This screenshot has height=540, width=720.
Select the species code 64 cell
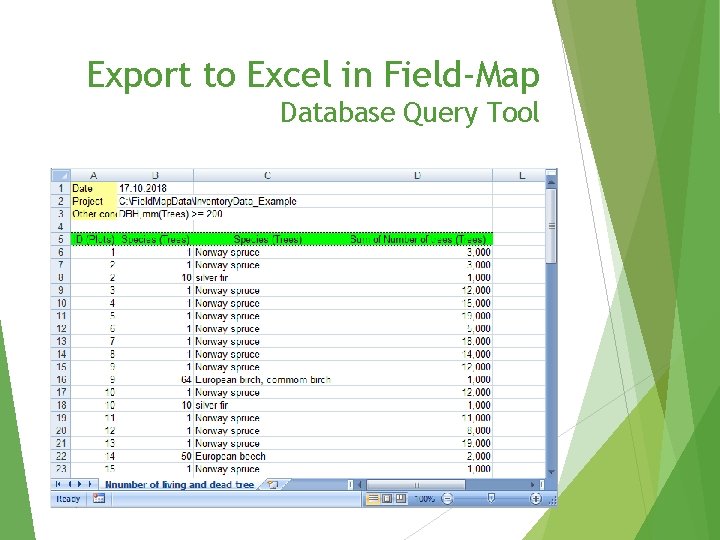coord(155,379)
